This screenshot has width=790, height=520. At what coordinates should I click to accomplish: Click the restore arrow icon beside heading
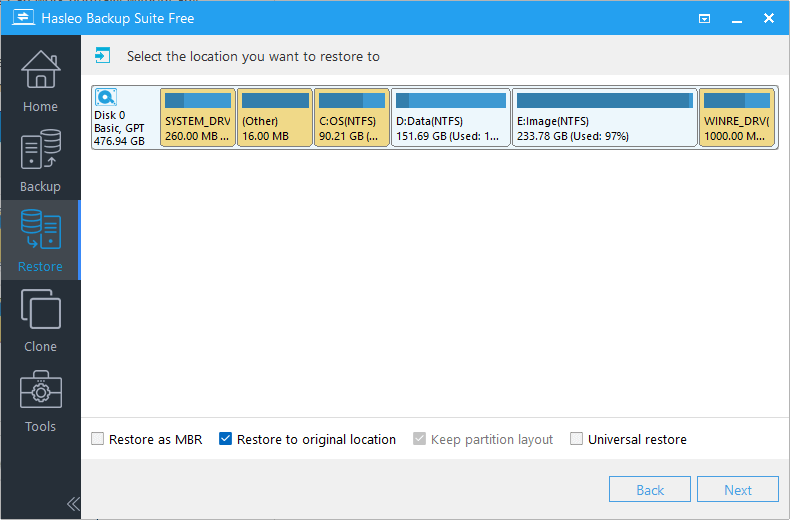(x=102, y=56)
